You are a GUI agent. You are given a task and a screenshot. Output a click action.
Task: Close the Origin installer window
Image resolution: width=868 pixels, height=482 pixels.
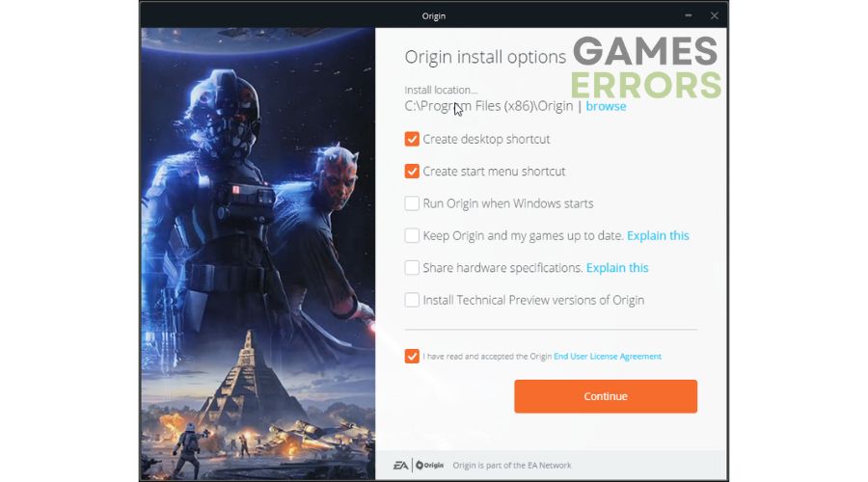(714, 15)
